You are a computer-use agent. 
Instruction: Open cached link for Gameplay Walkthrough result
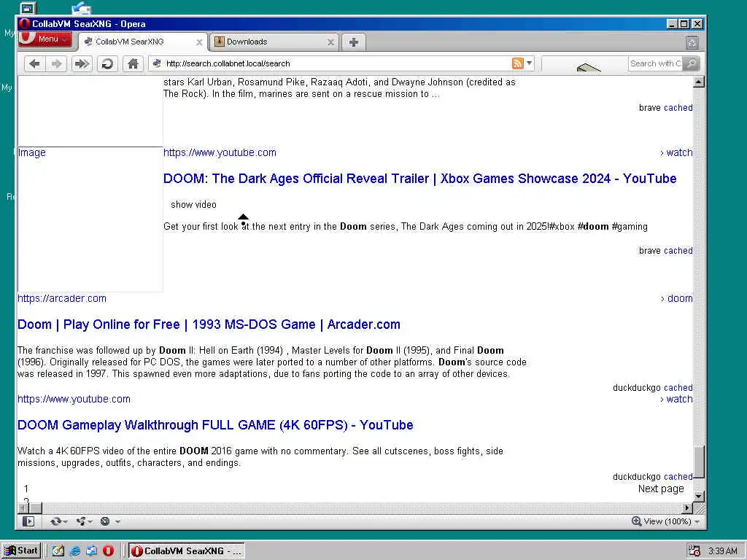pyautogui.click(x=678, y=477)
